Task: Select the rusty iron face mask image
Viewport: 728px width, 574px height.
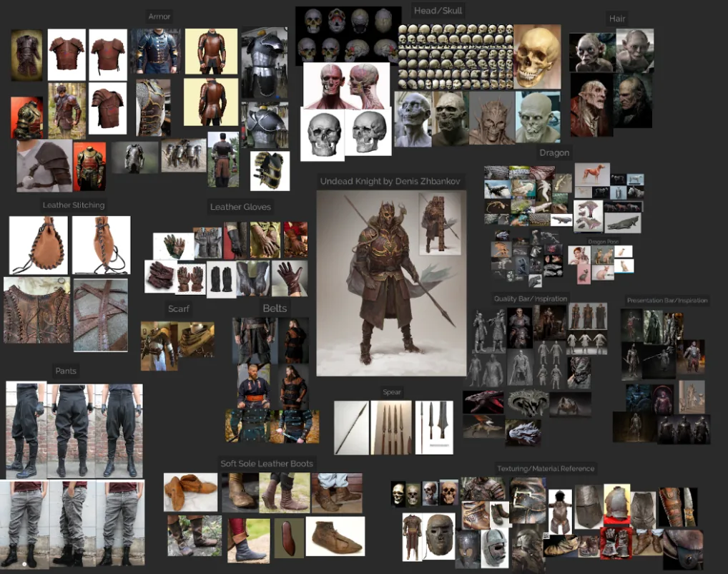Action: coord(440,535)
